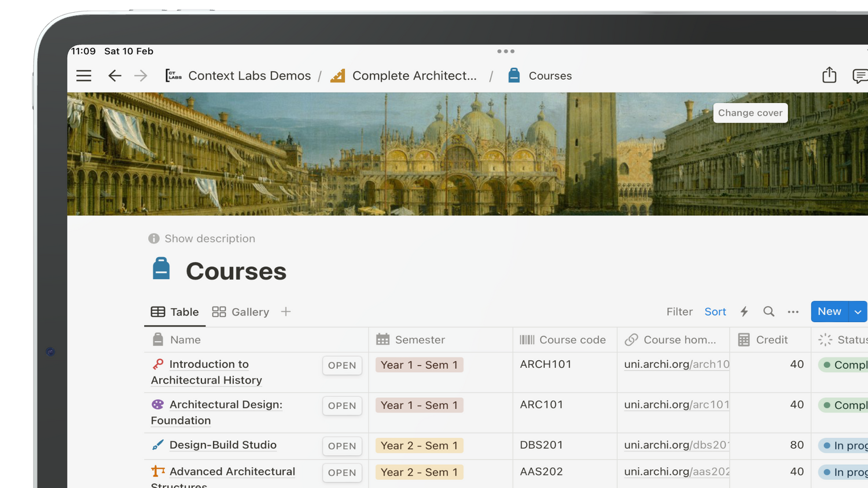The width and height of the screenshot is (868, 488).
Task: Click Year 2 - Sem 1 tag for DBS201
Action: click(420, 446)
